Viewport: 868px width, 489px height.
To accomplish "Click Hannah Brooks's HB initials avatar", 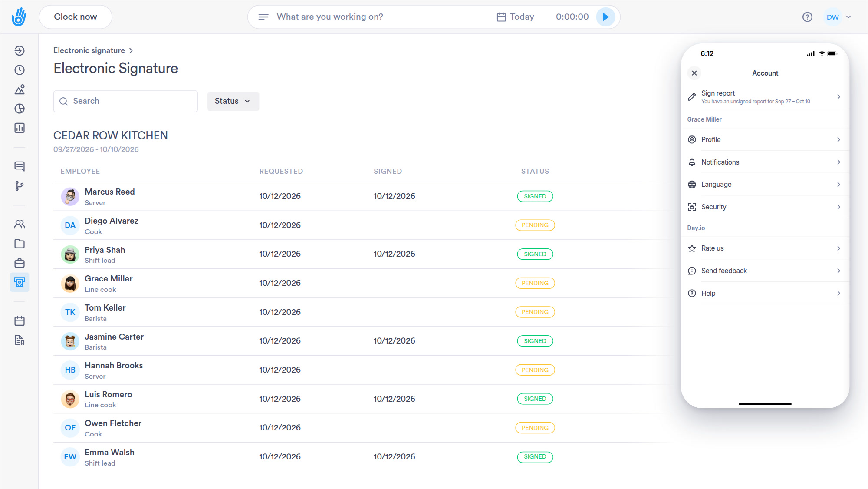I will pos(70,370).
